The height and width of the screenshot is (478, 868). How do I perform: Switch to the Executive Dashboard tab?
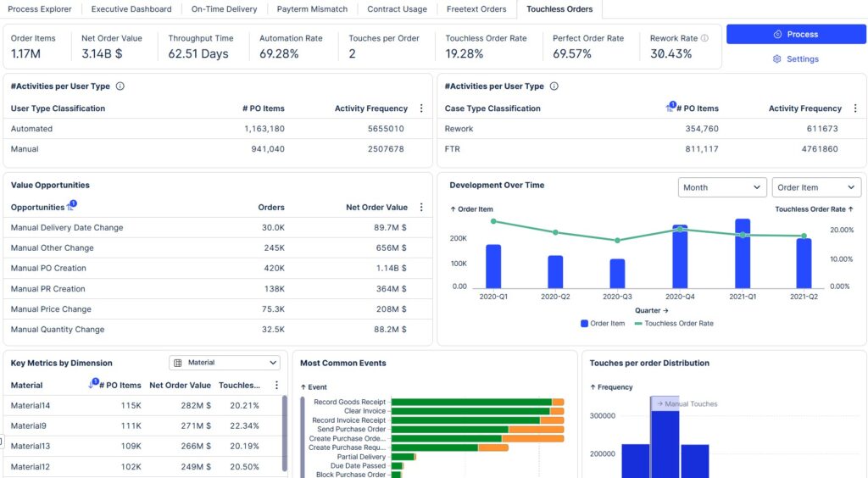pyautogui.click(x=131, y=9)
